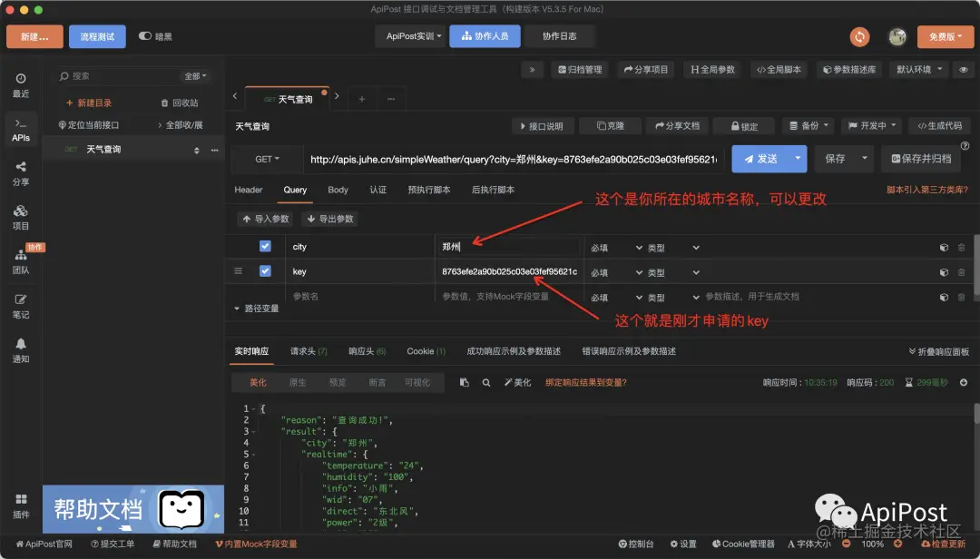
Task: Open the 最近 recent sidebar icon
Action: tap(21, 85)
